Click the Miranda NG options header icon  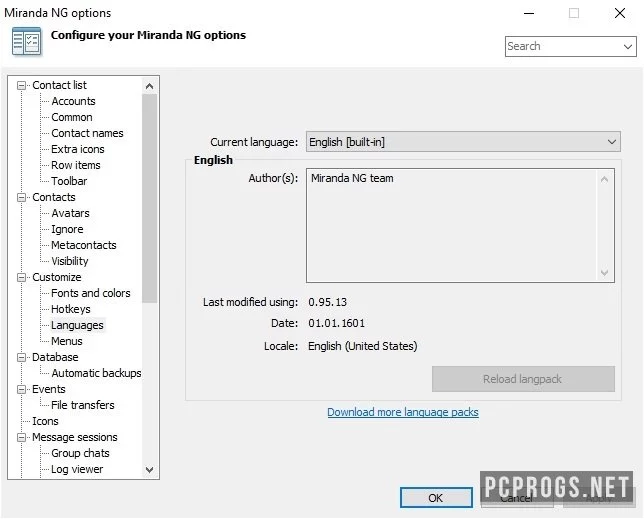[x=26, y=41]
